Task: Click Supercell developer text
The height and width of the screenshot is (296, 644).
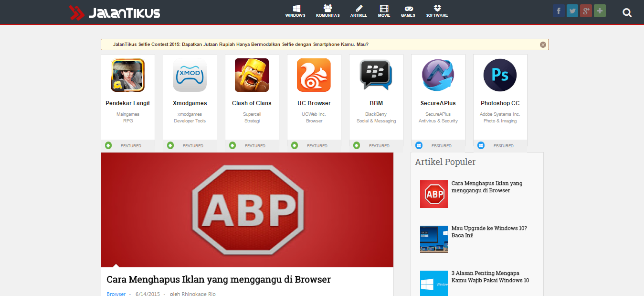Action: pyautogui.click(x=252, y=114)
